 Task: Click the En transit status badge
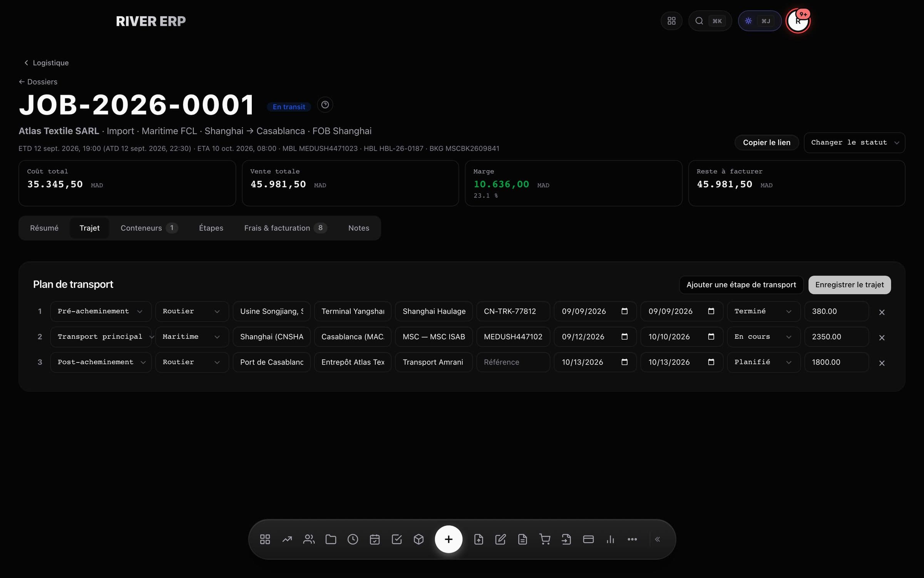pos(289,107)
